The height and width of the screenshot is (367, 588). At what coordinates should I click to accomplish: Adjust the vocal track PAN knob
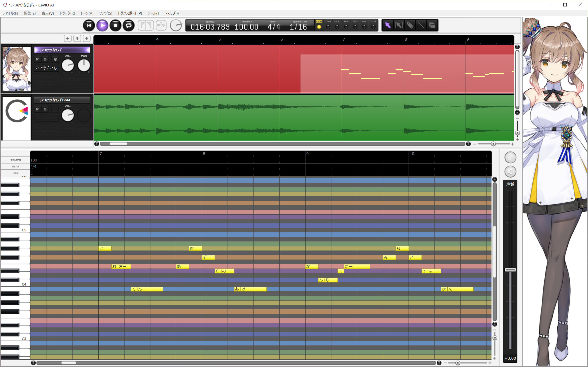(x=84, y=65)
